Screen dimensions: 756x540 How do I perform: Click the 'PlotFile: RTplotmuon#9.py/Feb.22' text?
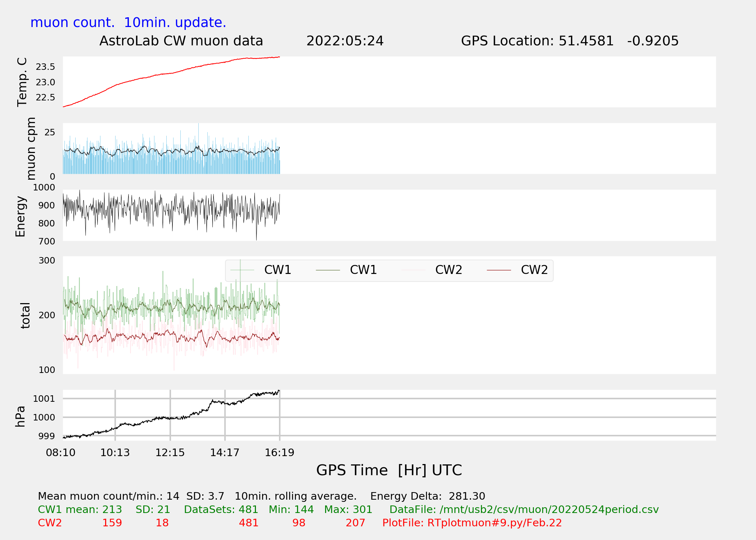[x=472, y=523]
